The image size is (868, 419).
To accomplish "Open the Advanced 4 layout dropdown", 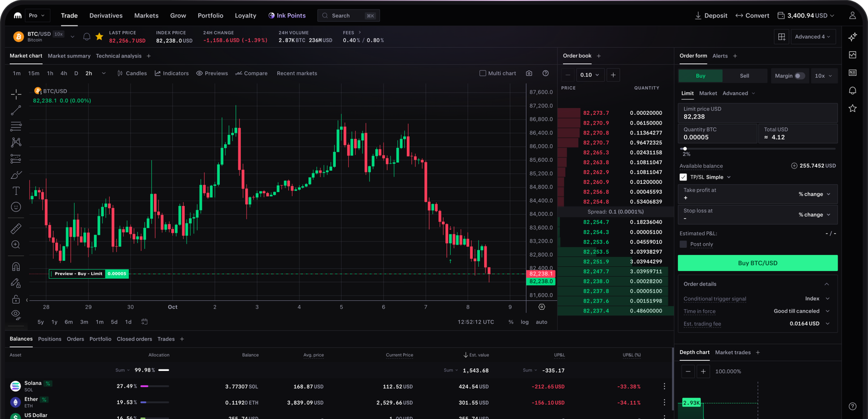I will pos(813,37).
